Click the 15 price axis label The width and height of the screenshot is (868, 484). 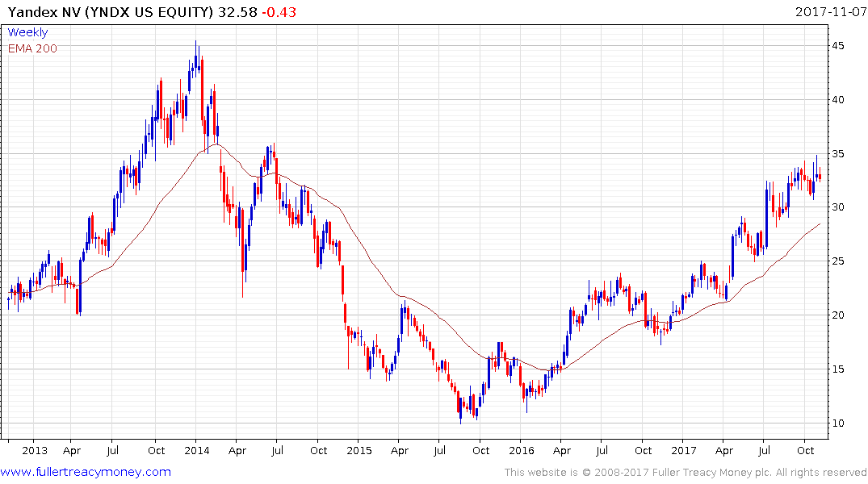(x=837, y=369)
